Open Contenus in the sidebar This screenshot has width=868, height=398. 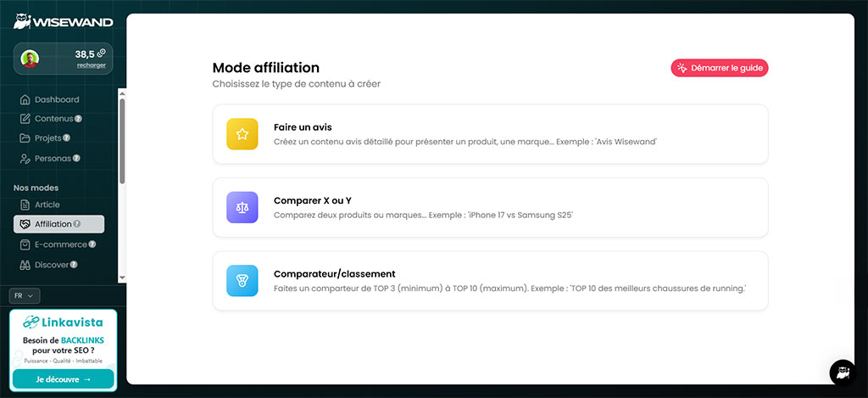(x=53, y=119)
